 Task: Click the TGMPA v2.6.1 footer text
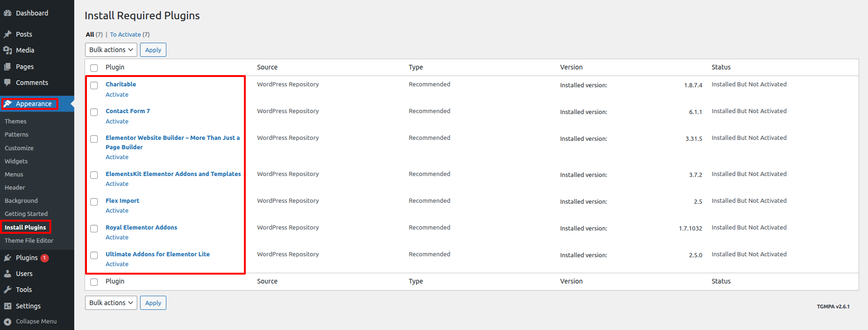pos(833,307)
